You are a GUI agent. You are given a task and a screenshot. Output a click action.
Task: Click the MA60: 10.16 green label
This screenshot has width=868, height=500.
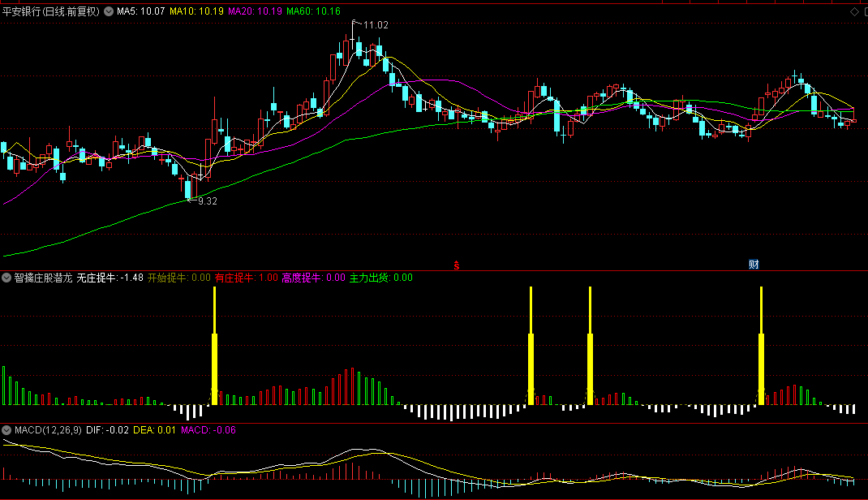(x=313, y=11)
